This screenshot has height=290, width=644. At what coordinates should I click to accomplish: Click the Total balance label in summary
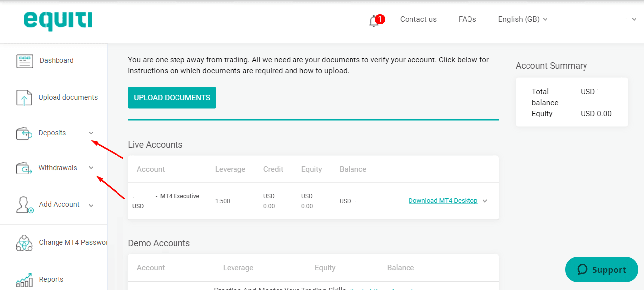pyautogui.click(x=545, y=97)
